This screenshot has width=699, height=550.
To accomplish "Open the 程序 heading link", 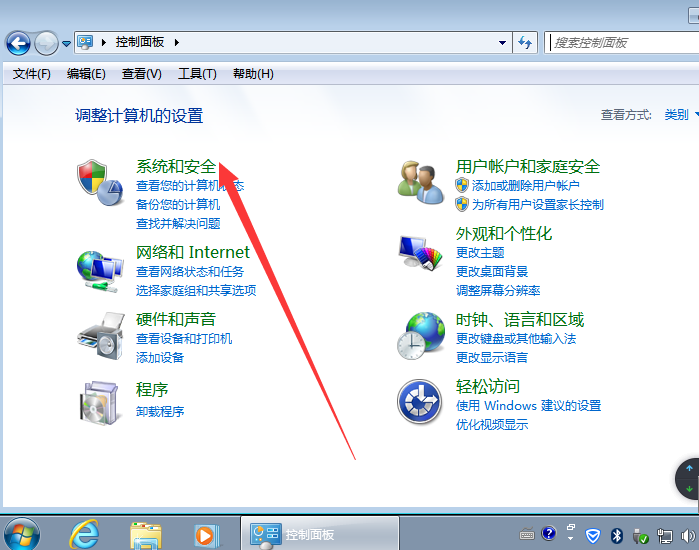I will (x=152, y=390).
